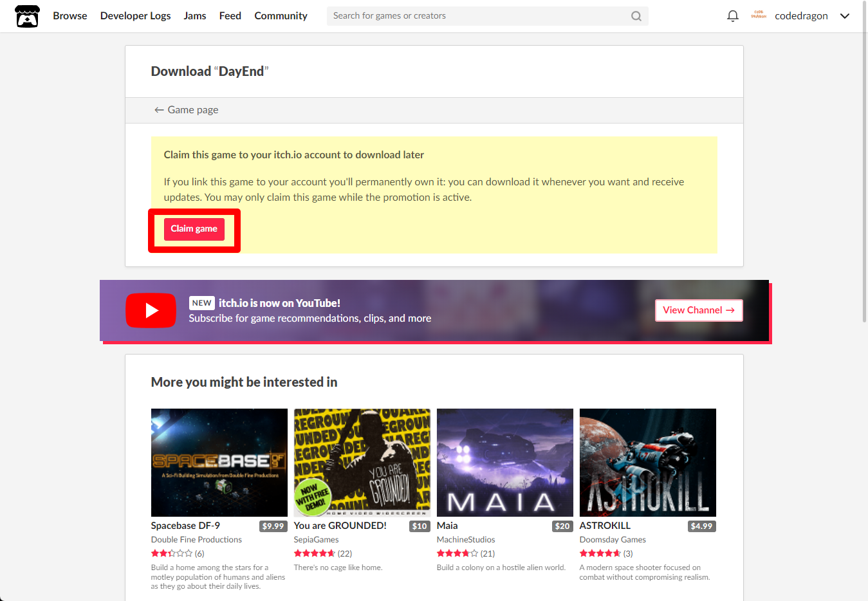This screenshot has width=868, height=601.
Task: Open the ASTROKILL title link
Action: (x=605, y=526)
